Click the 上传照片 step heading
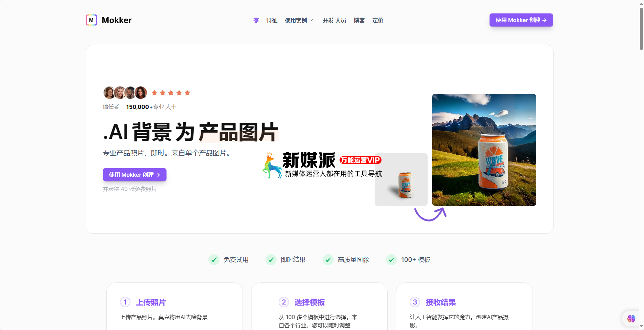The width and height of the screenshot is (644, 330). tap(151, 302)
